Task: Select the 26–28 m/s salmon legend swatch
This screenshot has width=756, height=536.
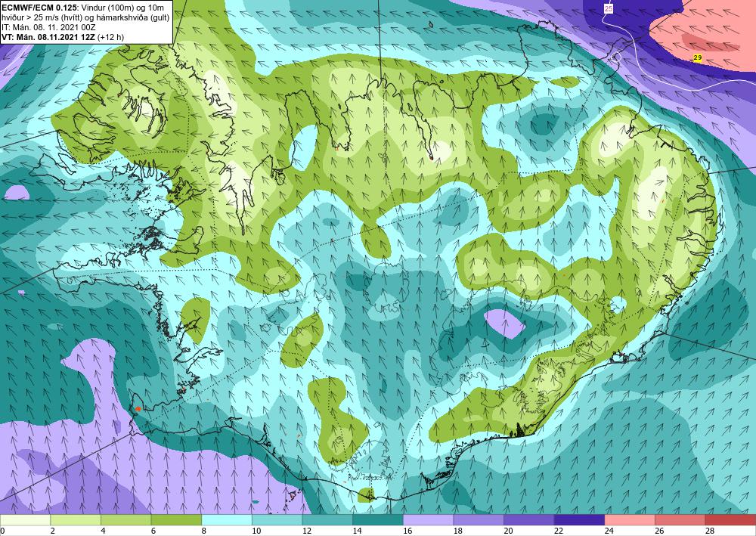Action: click(x=680, y=520)
